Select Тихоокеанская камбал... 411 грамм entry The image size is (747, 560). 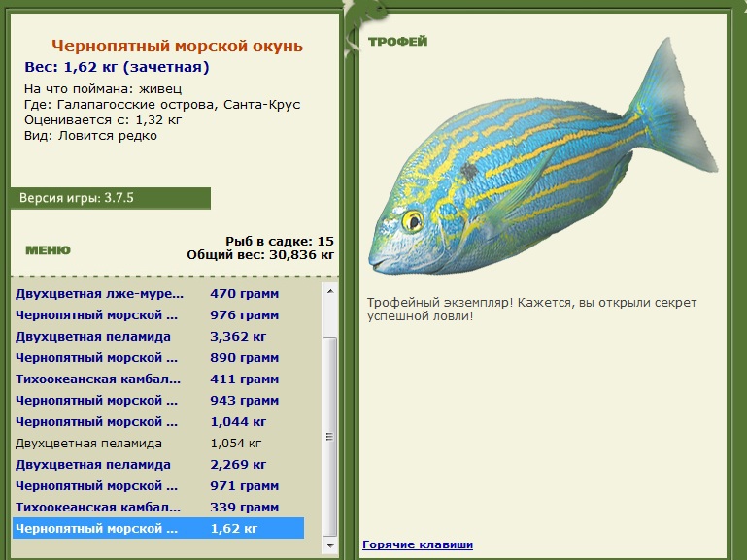pyautogui.click(x=157, y=379)
